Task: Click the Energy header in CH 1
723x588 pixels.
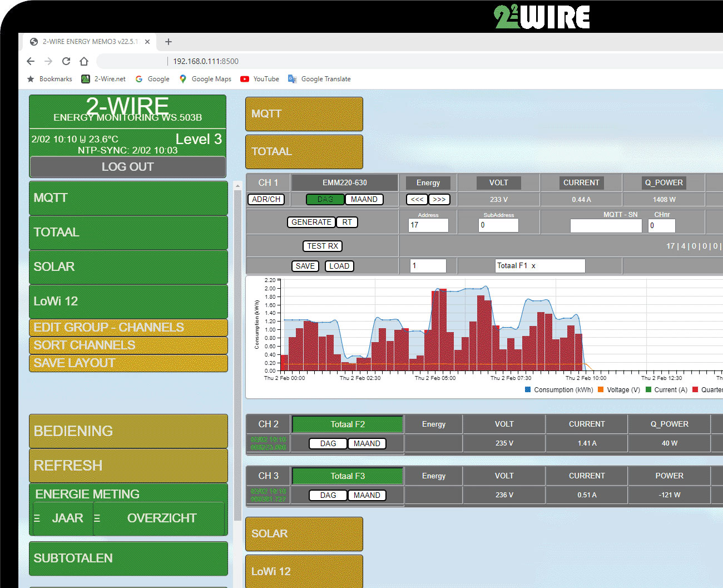Action: tap(428, 182)
